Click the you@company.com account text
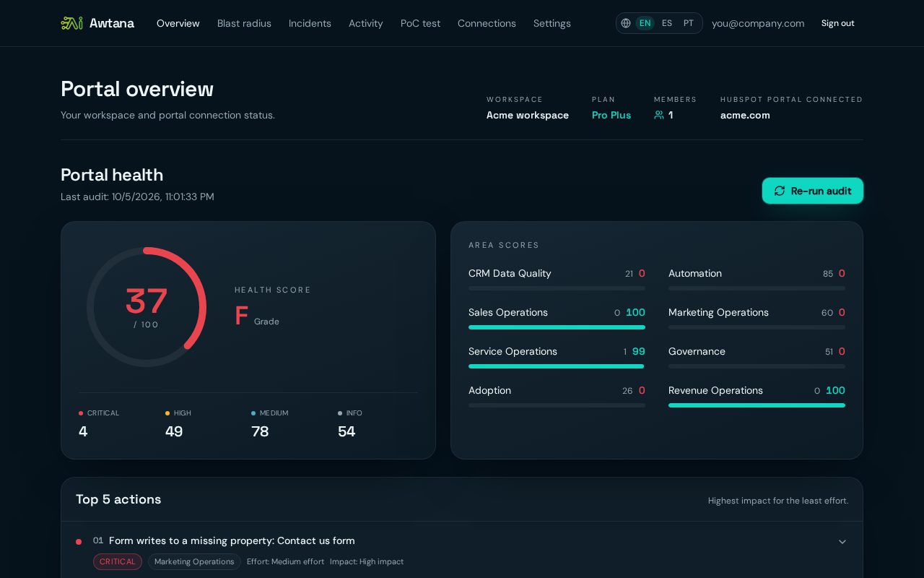This screenshot has height=578, width=924. click(x=758, y=23)
